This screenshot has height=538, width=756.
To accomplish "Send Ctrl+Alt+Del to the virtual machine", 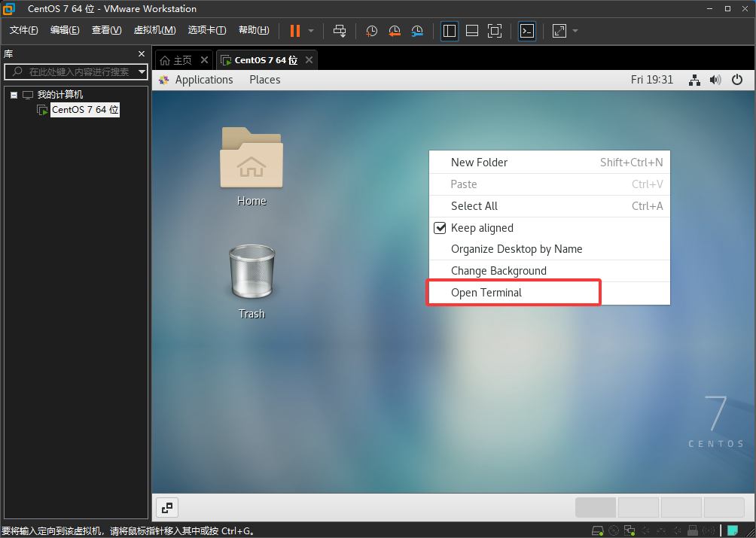I will point(340,31).
